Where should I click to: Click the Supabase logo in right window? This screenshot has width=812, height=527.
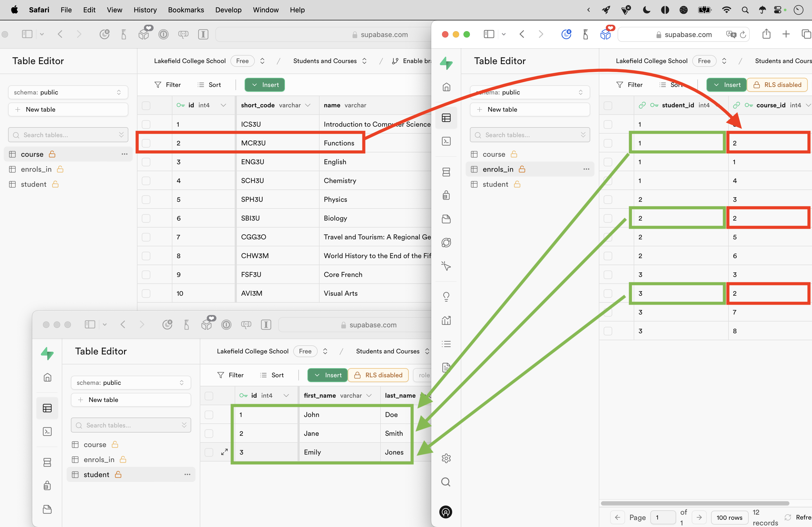446,63
